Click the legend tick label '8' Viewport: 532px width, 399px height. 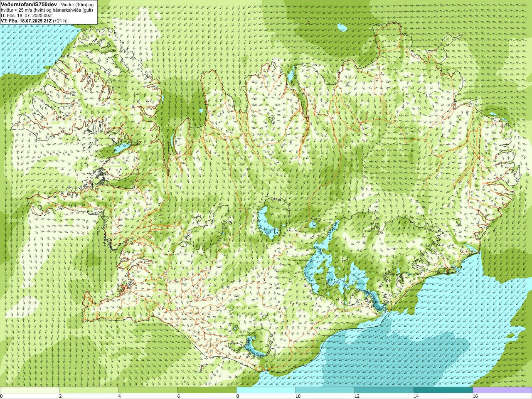pyautogui.click(x=237, y=396)
